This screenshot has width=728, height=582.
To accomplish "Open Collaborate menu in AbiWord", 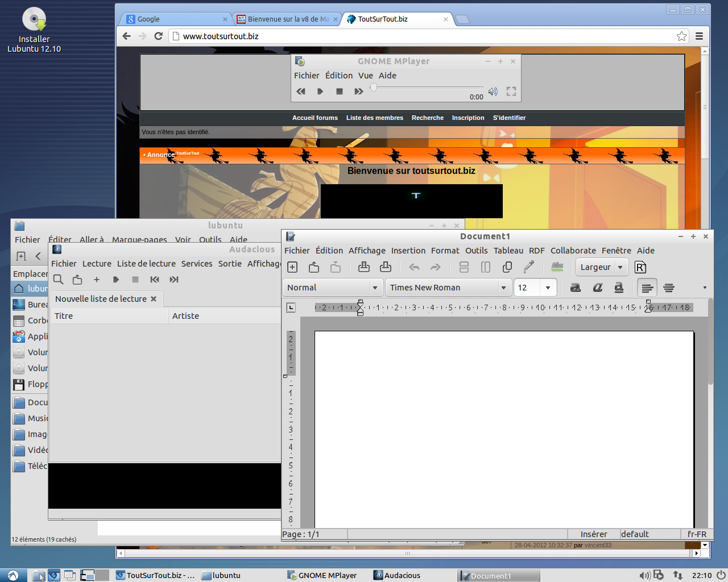I will [573, 251].
